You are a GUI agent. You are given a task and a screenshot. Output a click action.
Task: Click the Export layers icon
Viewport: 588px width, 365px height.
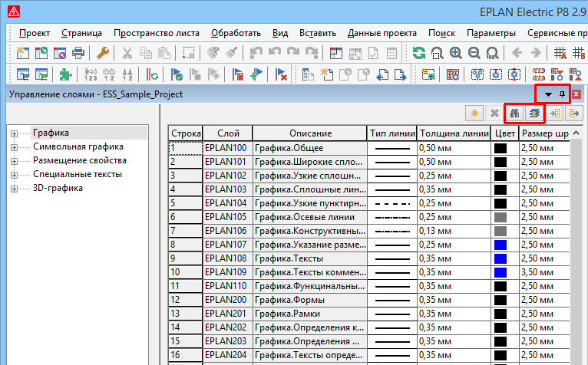(x=573, y=113)
